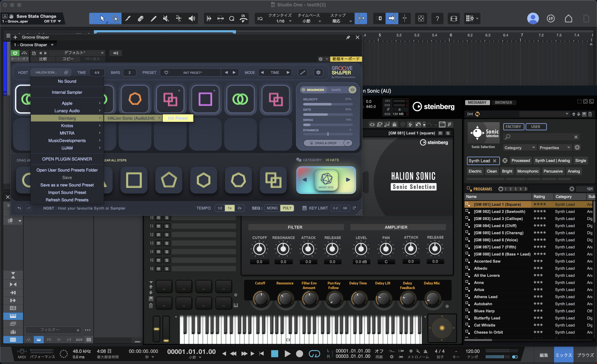Select Init Preset submenu item
This screenshot has width=597, height=364.
point(178,118)
